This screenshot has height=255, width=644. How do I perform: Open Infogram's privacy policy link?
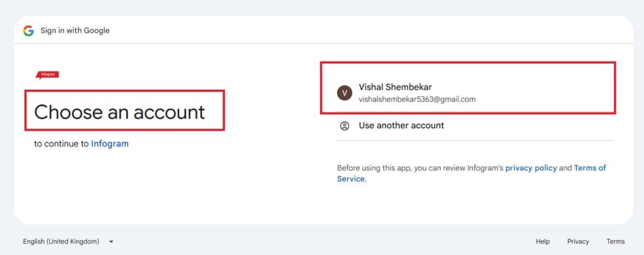[531, 168]
